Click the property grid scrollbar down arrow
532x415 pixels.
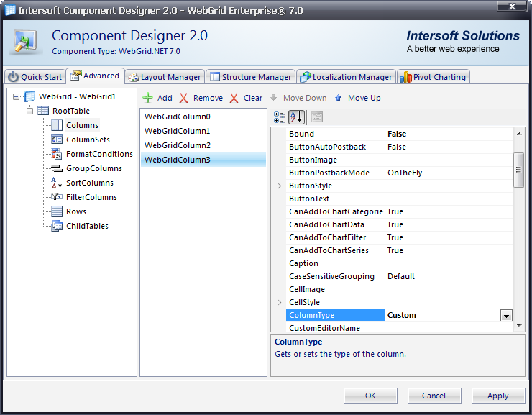click(519, 326)
